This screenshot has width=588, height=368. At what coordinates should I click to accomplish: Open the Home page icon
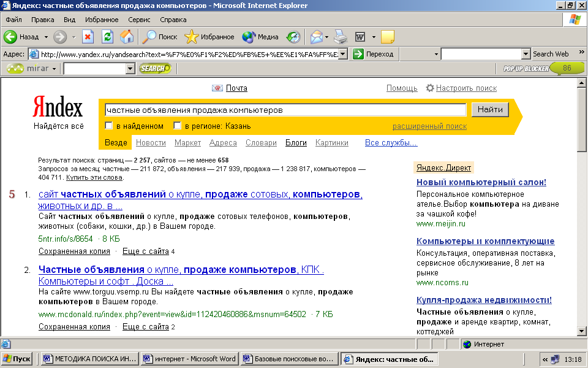(x=127, y=37)
